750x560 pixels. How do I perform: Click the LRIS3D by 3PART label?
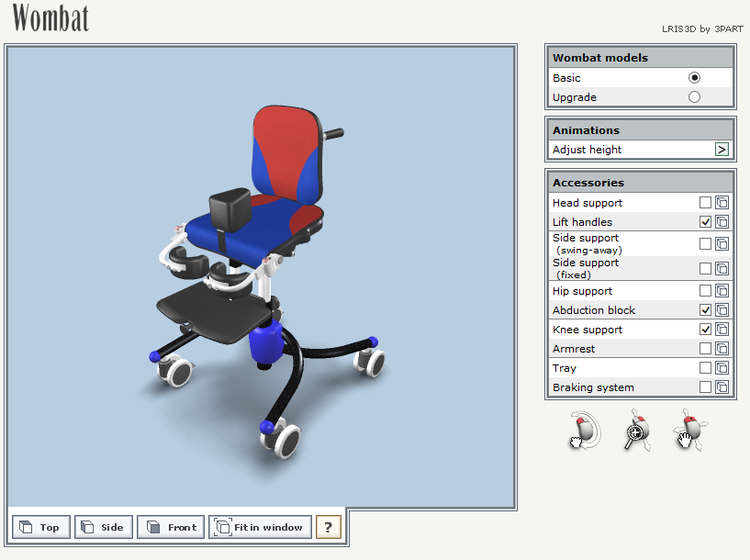[702, 29]
